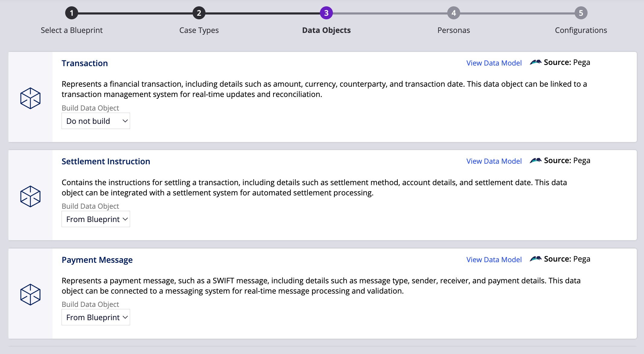This screenshot has height=354, width=644.
Task: Click the purple step 3 circle
Action: point(326,13)
